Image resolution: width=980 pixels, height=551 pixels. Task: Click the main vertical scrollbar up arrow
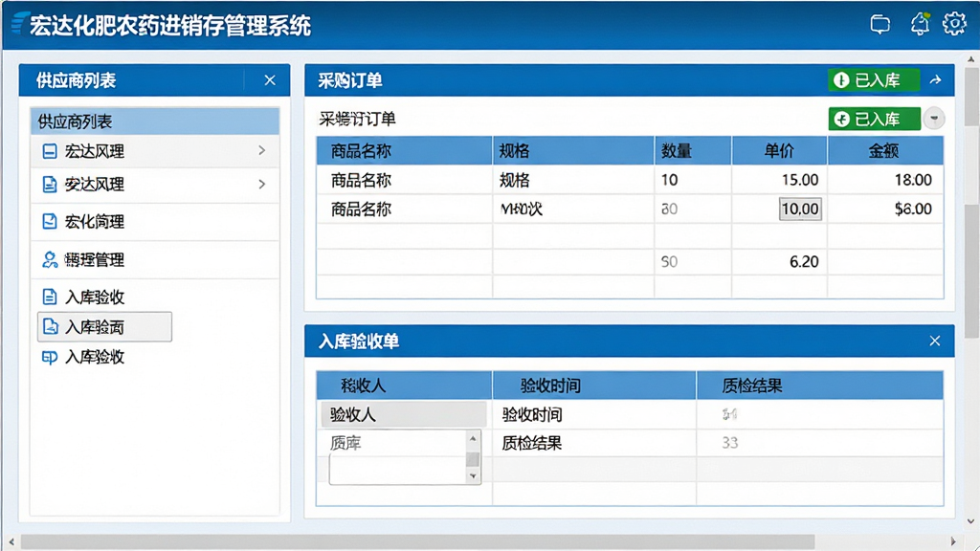[x=970, y=59]
